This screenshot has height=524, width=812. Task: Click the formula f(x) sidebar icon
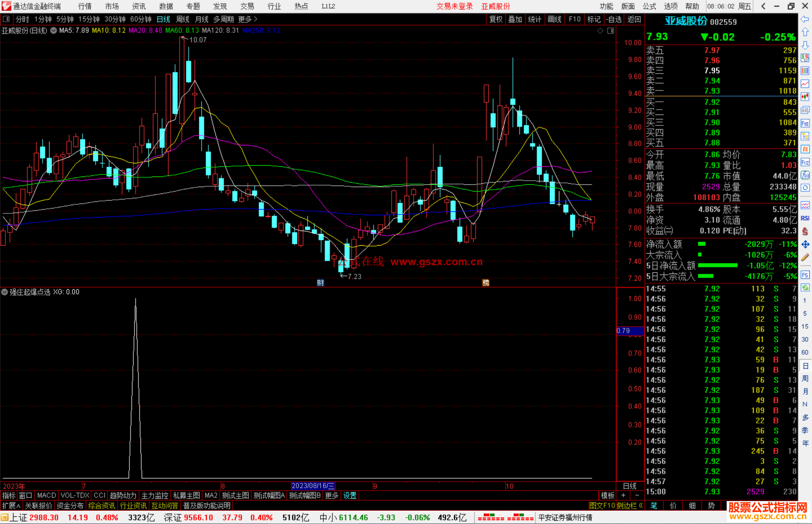(805, 175)
